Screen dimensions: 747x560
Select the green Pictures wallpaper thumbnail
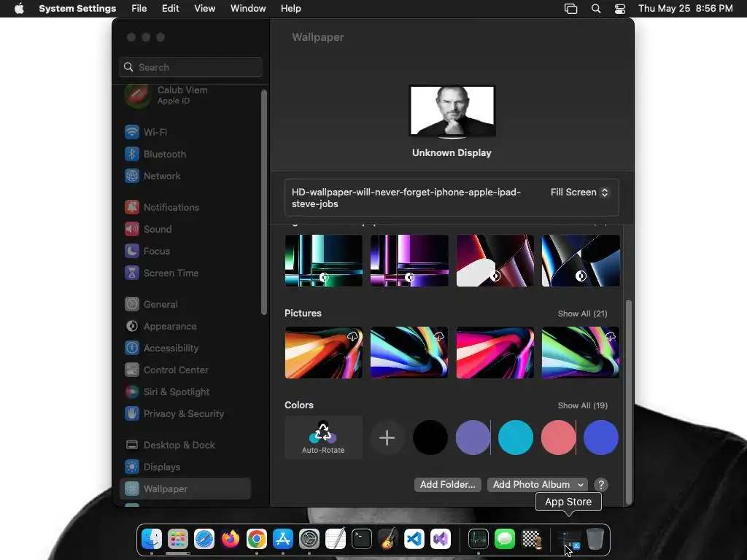[581, 353]
